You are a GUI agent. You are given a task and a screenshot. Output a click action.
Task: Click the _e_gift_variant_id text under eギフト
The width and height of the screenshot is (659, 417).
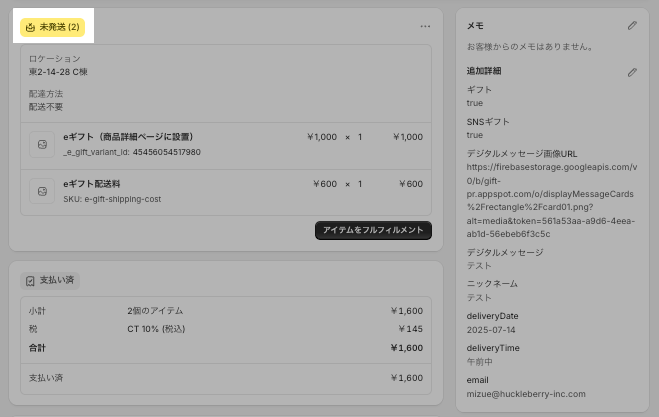click(x=132, y=152)
